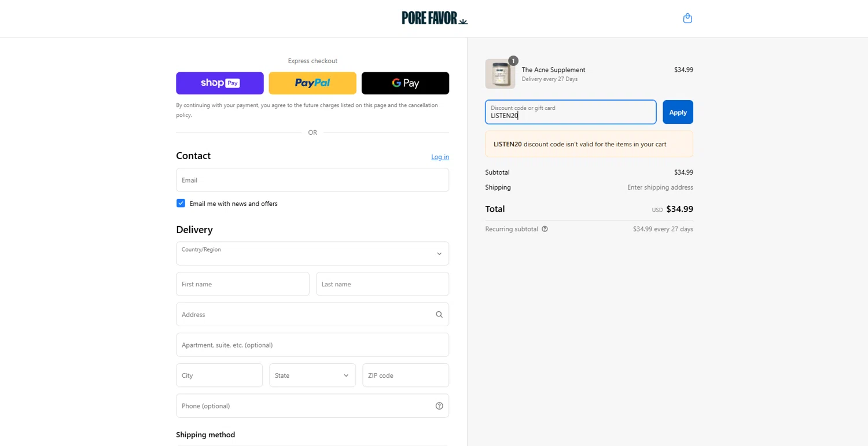Click the Express checkout label
Image resolution: width=868 pixels, height=446 pixels.
(312, 61)
